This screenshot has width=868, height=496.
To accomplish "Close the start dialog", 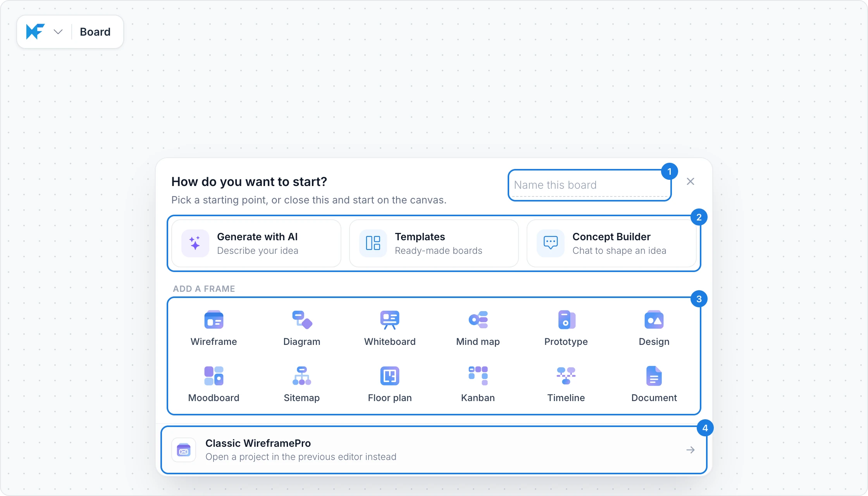I will coord(691,181).
